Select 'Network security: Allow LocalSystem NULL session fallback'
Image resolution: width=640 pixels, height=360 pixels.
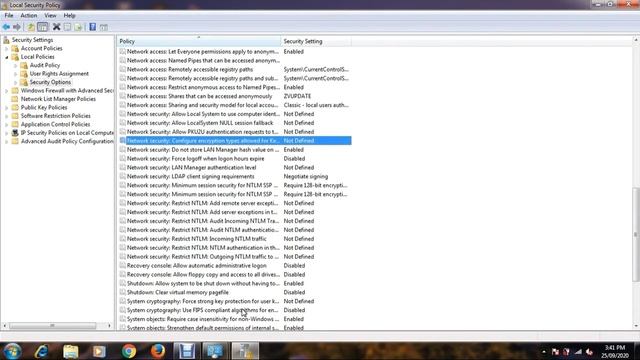click(x=200, y=123)
